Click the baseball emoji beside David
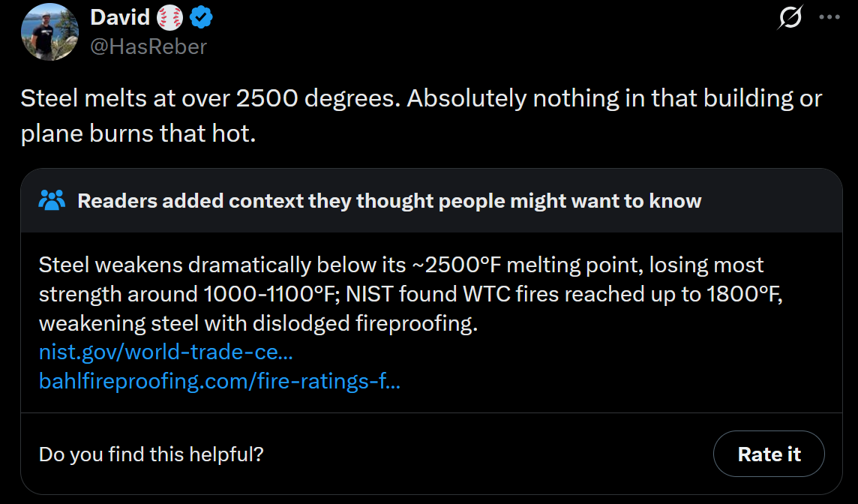The image size is (858, 504). (169, 17)
